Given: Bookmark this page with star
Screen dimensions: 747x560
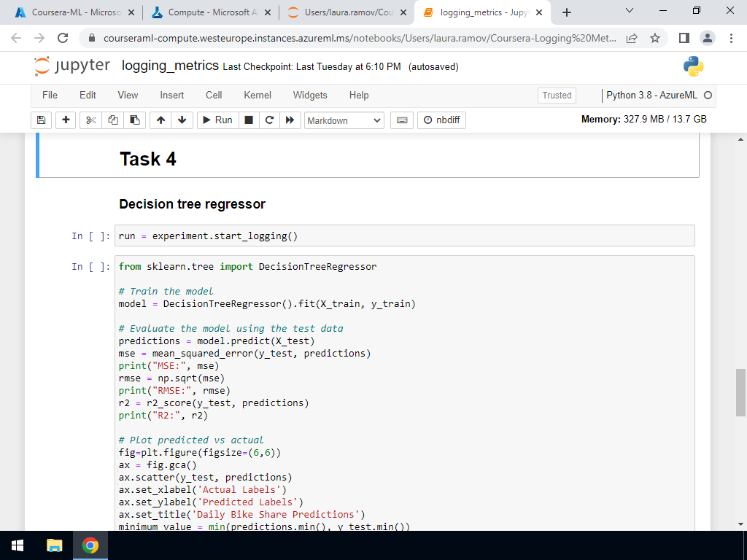Looking at the screenshot, I should (x=655, y=38).
